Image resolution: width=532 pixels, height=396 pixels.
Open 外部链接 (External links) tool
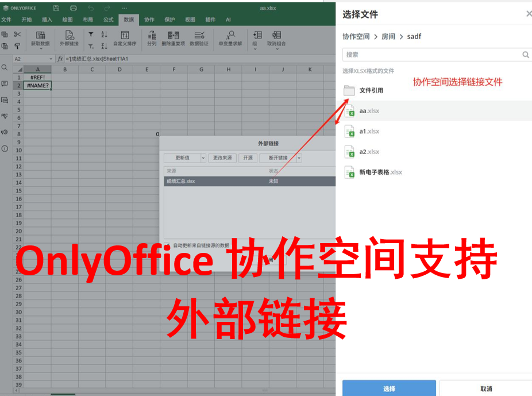pos(69,38)
